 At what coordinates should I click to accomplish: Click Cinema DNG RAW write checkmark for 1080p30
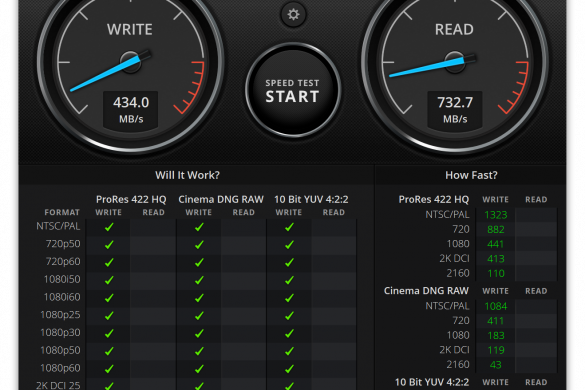(x=199, y=333)
